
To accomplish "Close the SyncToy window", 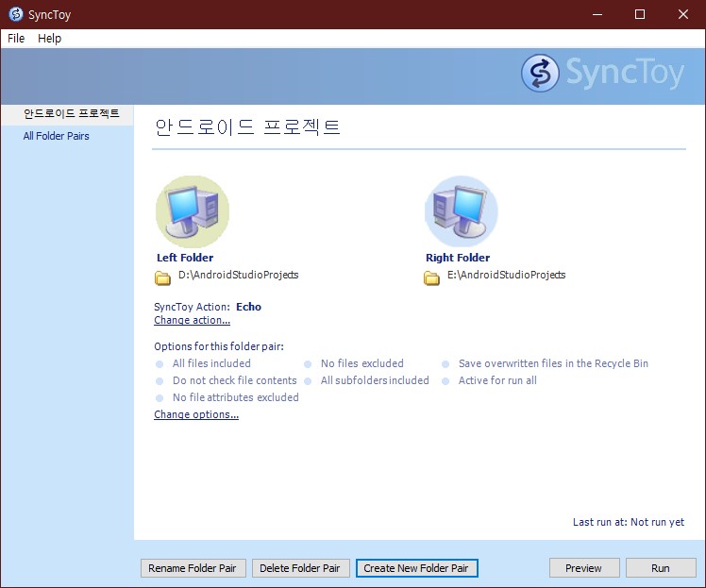I will click(682, 14).
